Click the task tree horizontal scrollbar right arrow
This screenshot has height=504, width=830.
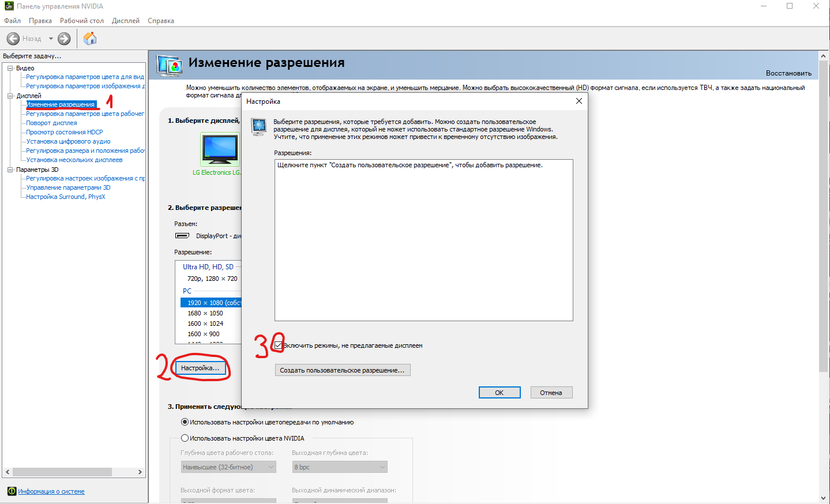[140, 472]
